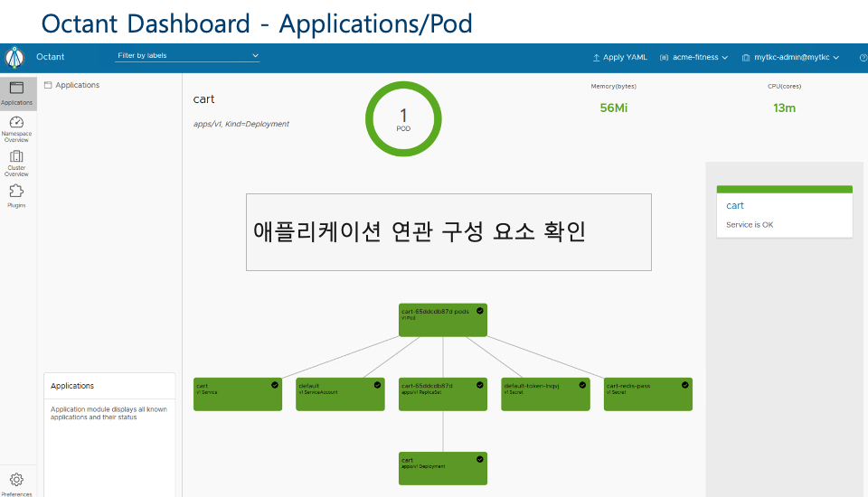Open the Plugins sidebar section
The image size is (868, 497).
[x=16, y=196]
